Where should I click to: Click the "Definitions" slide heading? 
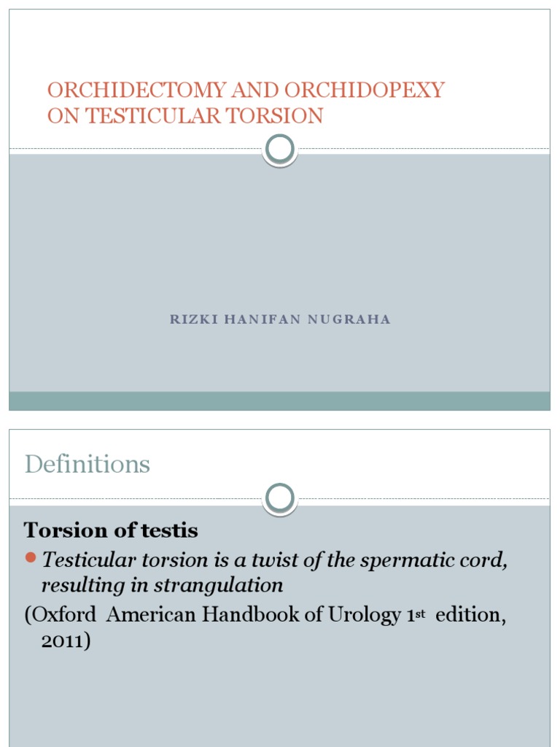(87, 464)
